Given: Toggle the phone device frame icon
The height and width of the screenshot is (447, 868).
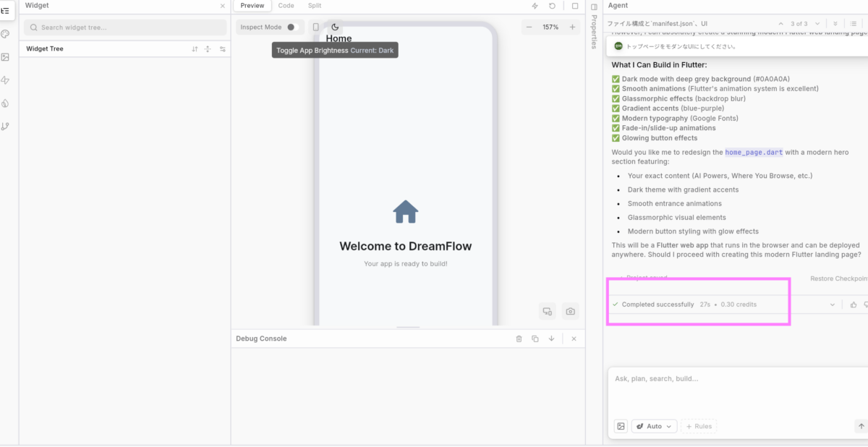Looking at the screenshot, I should click(x=315, y=27).
